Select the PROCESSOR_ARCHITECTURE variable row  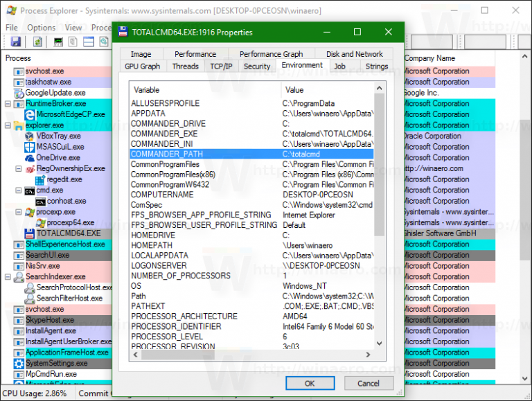point(251,317)
